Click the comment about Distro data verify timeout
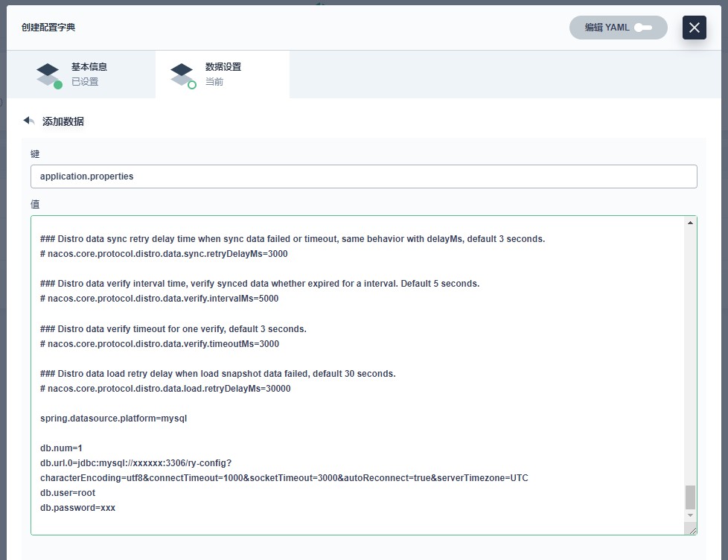Viewport: 728px width, 560px height. point(173,329)
